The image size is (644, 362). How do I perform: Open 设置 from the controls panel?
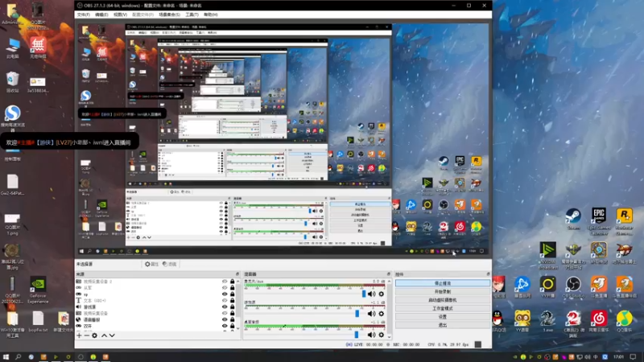coord(442,316)
